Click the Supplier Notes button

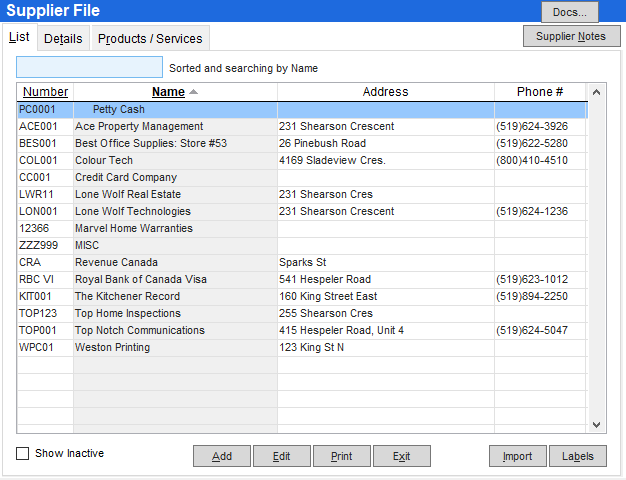pyautogui.click(x=571, y=37)
